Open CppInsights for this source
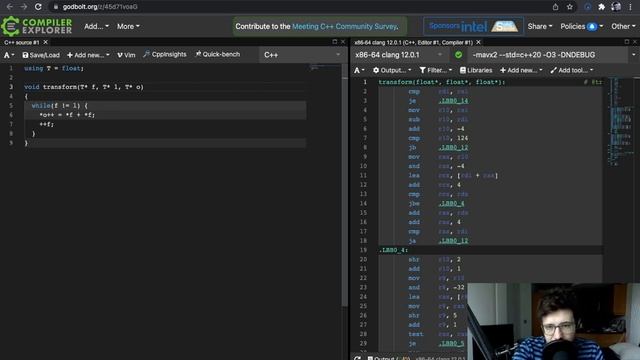Screen dimensions: 640x360 click(x=164, y=54)
